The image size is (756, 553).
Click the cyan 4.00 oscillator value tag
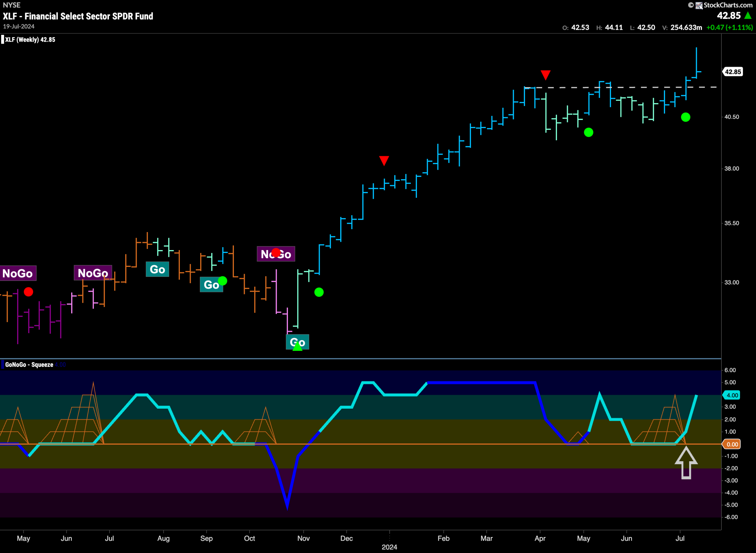pos(731,395)
